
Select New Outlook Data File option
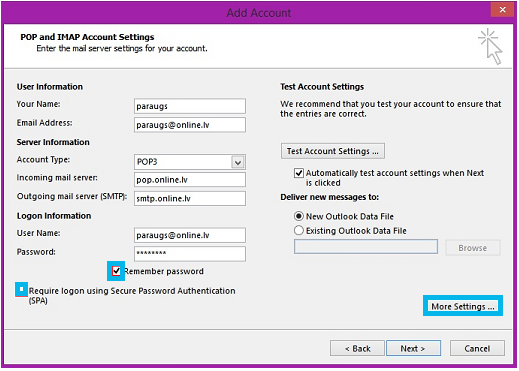click(x=299, y=216)
